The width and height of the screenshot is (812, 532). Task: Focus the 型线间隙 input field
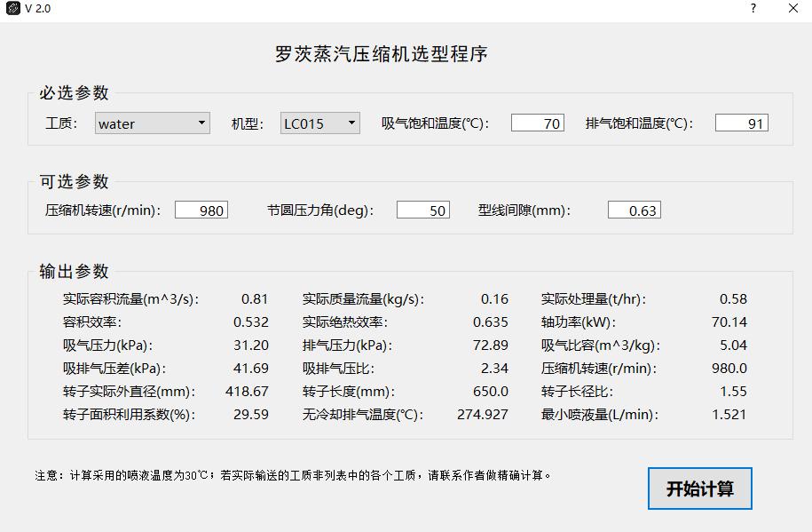634,210
